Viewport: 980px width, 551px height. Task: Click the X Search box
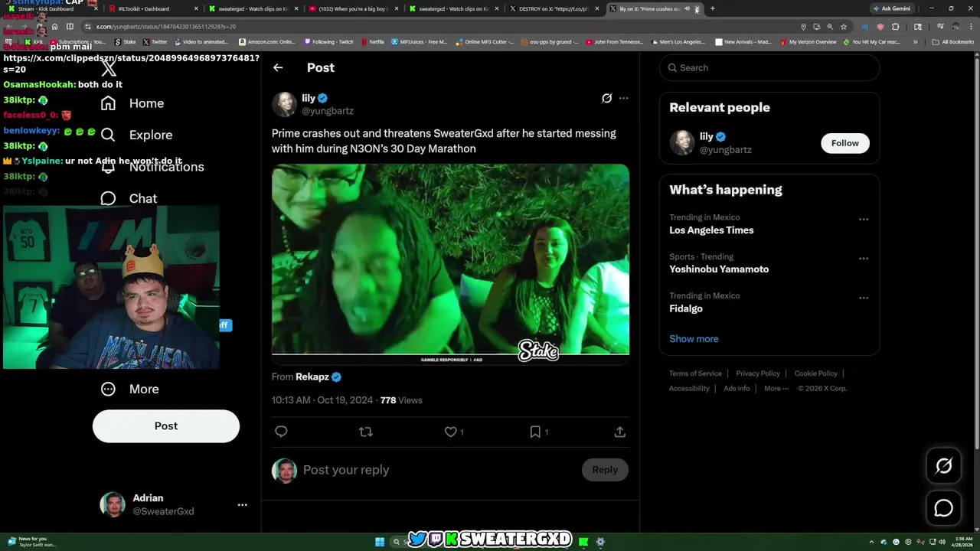tap(769, 67)
